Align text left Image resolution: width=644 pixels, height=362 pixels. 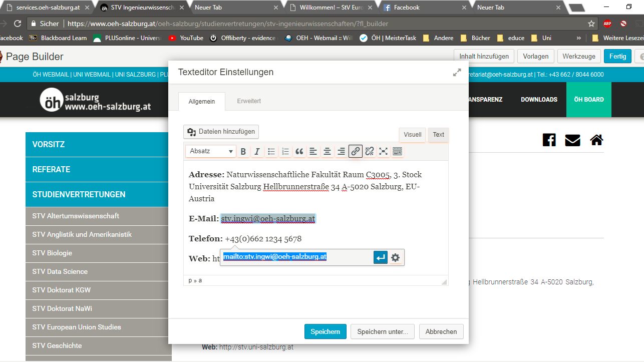313,151
